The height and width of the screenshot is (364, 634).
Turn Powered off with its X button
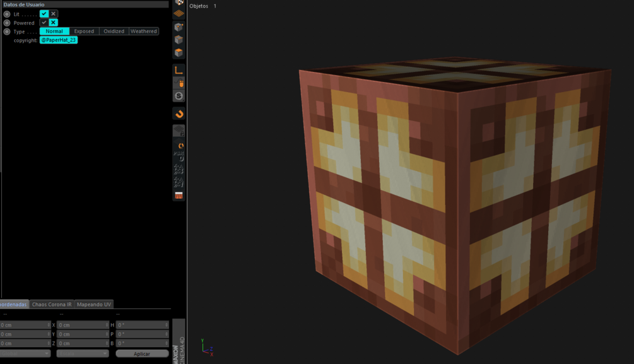pyautogui.click(x=54, y=23)
